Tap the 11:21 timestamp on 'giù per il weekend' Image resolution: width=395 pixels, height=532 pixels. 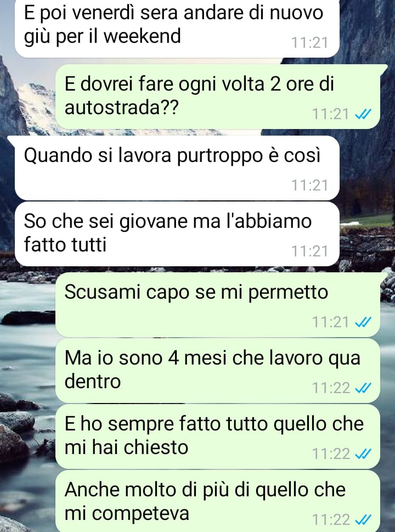coord(309,43)
